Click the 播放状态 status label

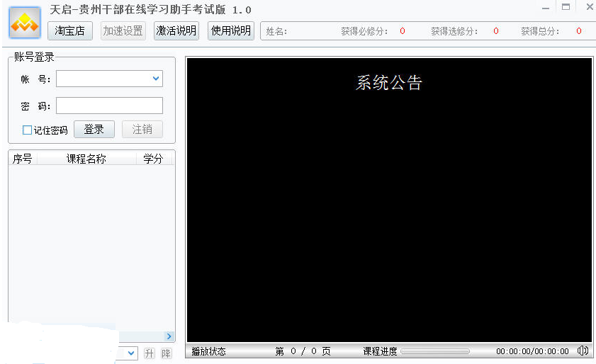pyautogui.click(x=208, y=351)
